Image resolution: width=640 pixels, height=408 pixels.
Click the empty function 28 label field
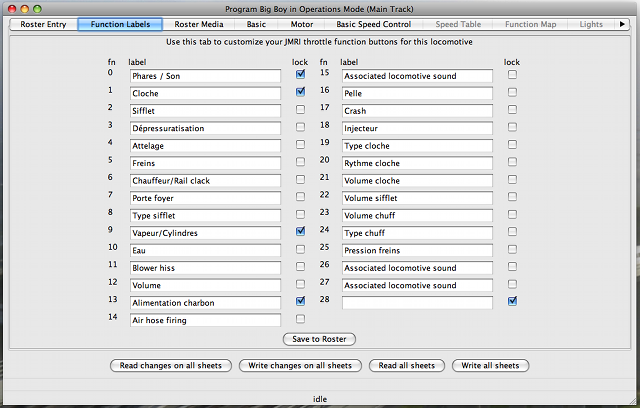417,302
